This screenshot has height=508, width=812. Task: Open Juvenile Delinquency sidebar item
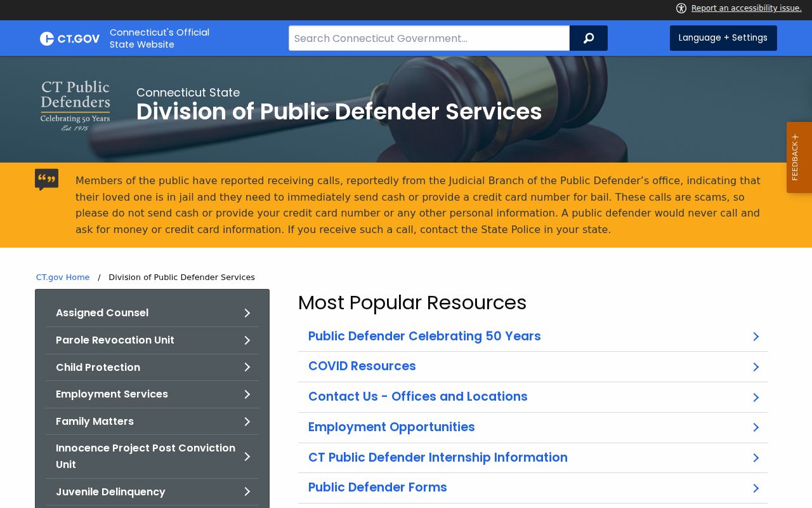(152, 492)
